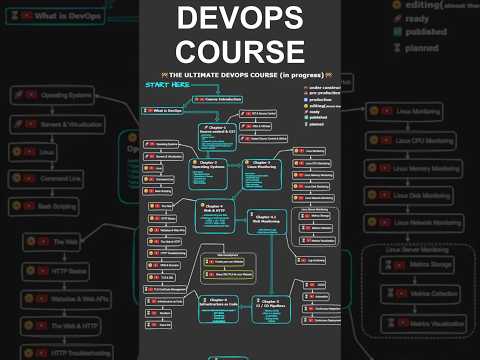
Task: Click the yellow status icon on large Bash Scripting node
Action: pos(16,206)
